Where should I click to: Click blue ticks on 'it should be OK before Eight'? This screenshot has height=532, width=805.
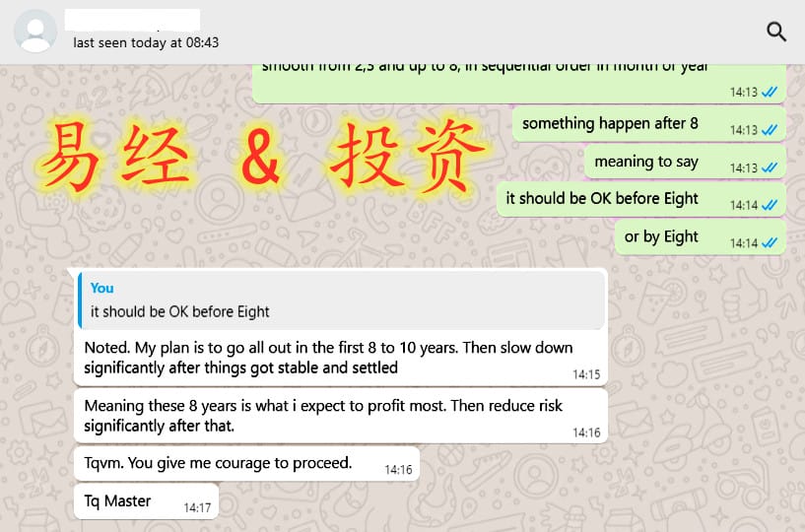(770, 205)
